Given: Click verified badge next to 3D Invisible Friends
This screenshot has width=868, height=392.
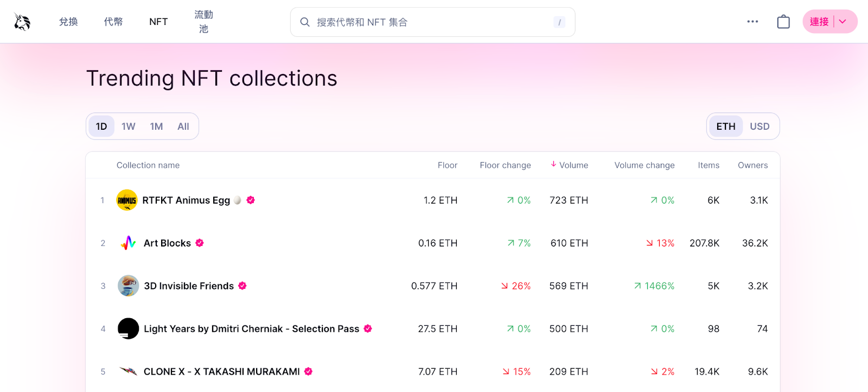Looking at the screenshot, I should 242,286.
